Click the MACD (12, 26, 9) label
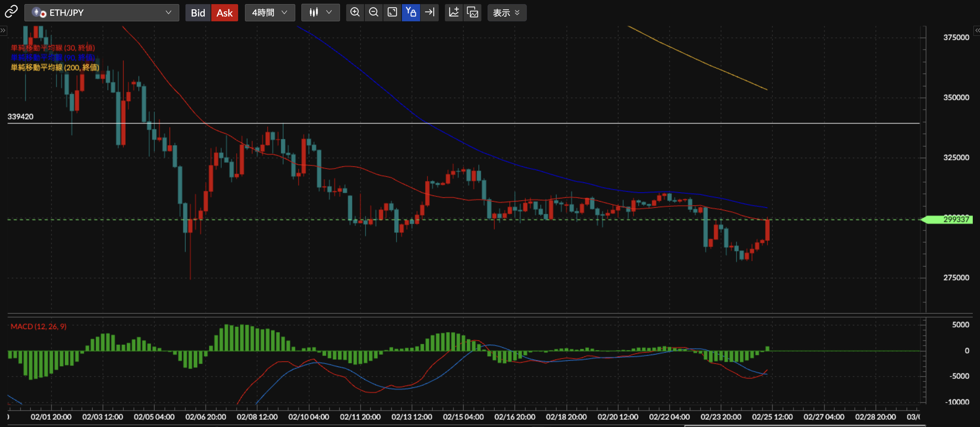980x427 pixels. click(39, 326)
